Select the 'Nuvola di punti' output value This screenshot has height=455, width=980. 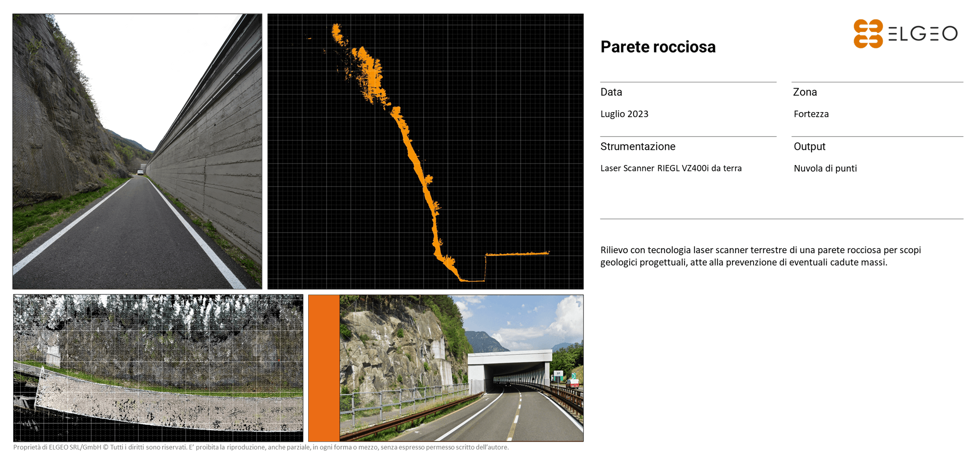825,168
